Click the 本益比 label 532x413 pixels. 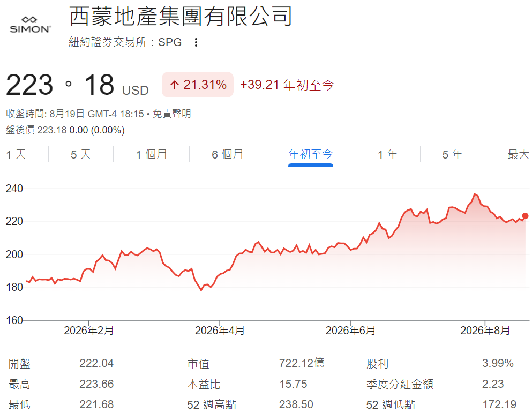[204, 384]
